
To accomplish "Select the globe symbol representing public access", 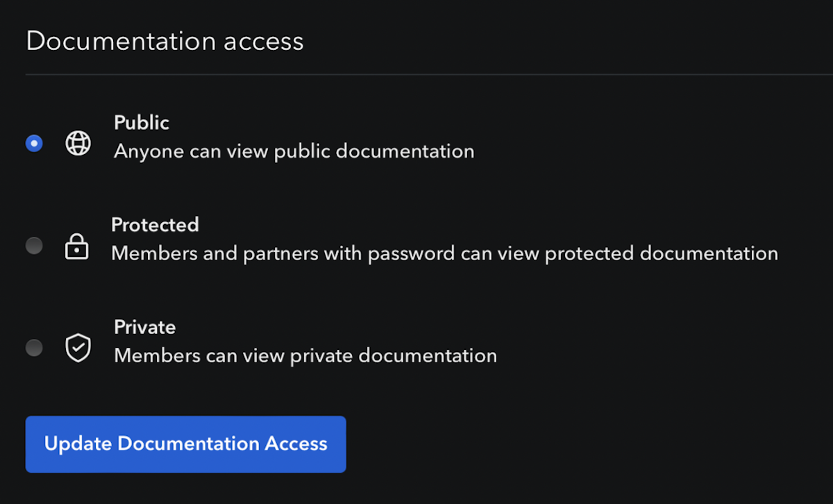I will (78, 143).
